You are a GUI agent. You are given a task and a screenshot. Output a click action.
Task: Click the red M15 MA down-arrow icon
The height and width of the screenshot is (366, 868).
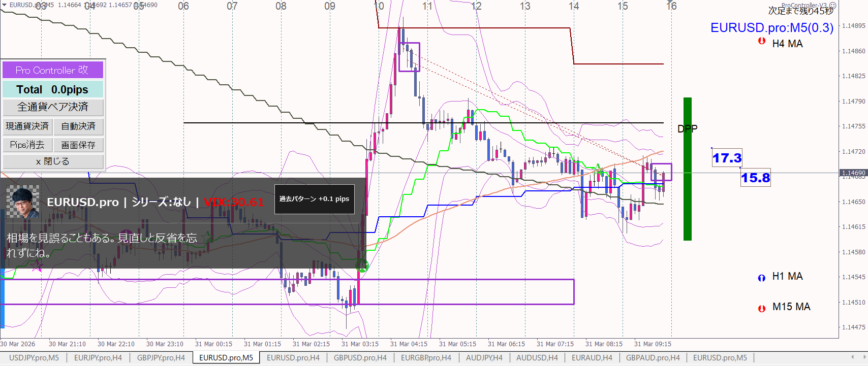[761, 308]
